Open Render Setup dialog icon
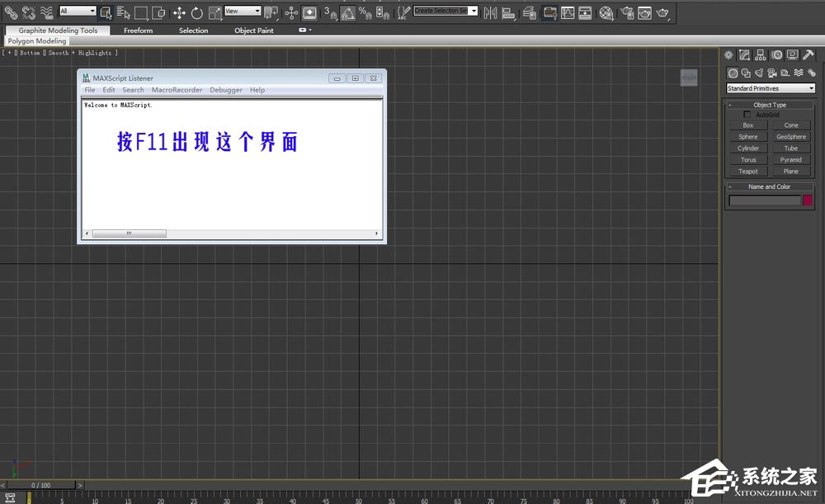Image resolution: width=825 pixels, height=504 pixels. point(627,12)
